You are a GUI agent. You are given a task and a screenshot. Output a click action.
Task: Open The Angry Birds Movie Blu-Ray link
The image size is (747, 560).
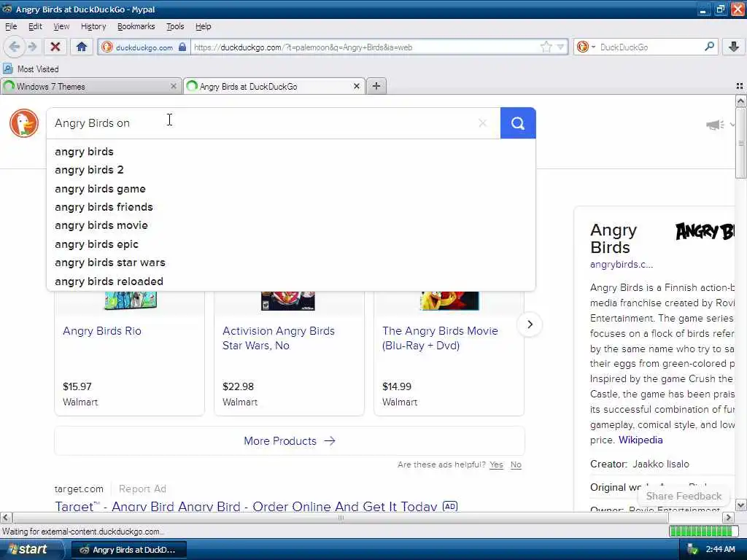440,338
